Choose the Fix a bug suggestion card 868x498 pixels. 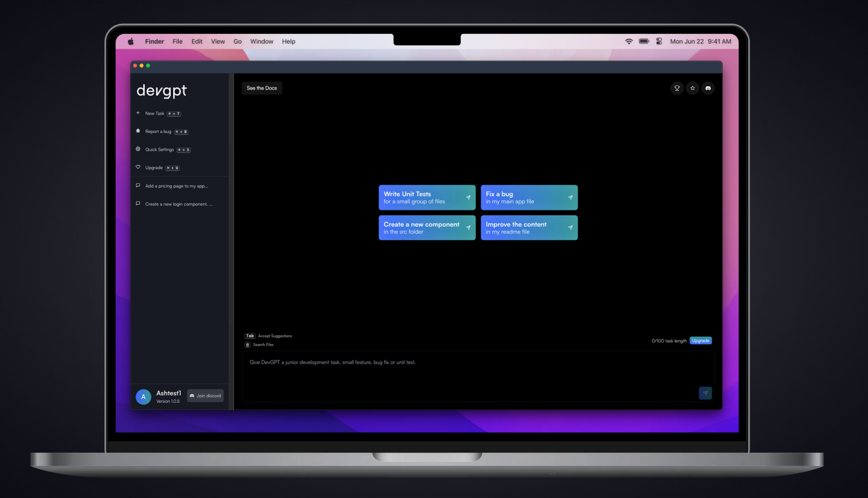pyautogui.click(x=529, y=197)
